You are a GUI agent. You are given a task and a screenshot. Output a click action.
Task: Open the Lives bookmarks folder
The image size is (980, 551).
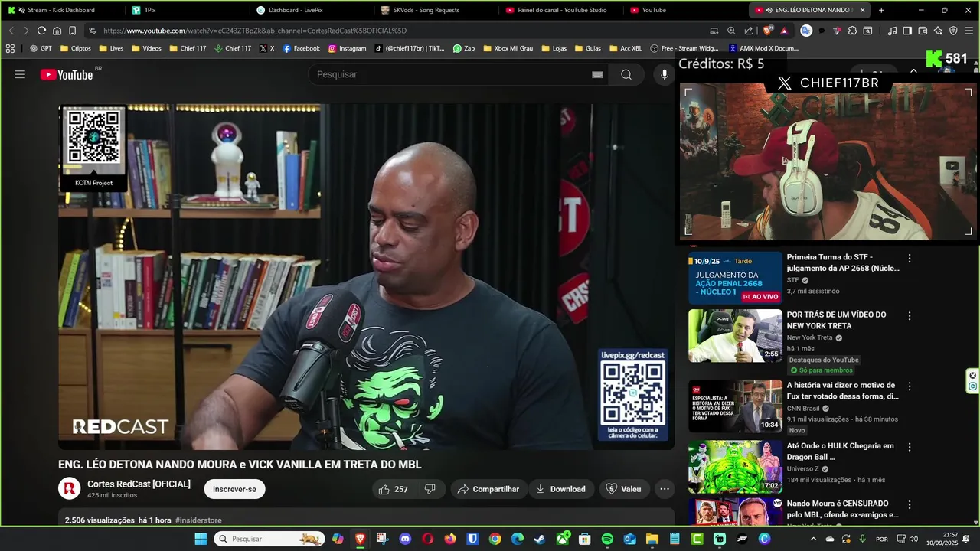[110, 48]
